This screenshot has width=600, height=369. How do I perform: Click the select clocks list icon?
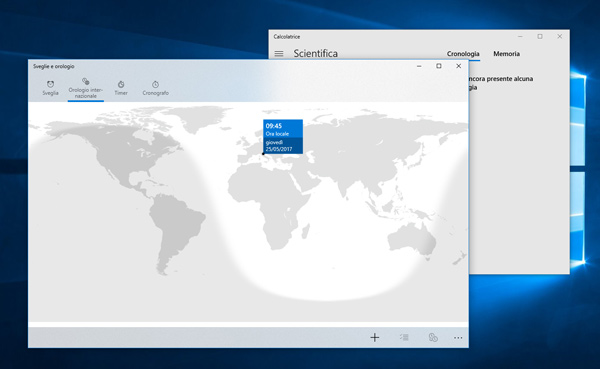(404, 337)
